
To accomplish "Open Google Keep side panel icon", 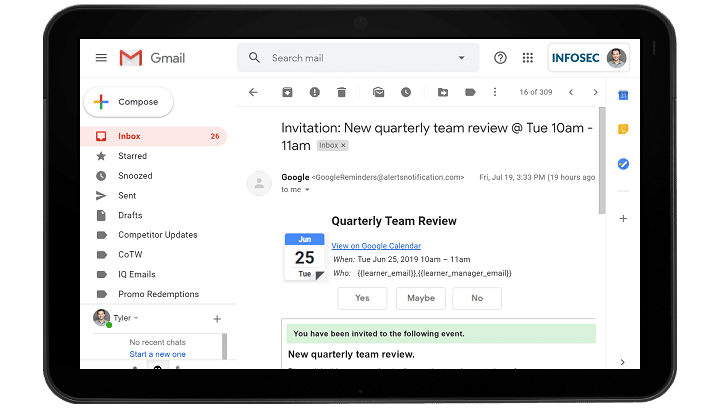I will [623, 129].
